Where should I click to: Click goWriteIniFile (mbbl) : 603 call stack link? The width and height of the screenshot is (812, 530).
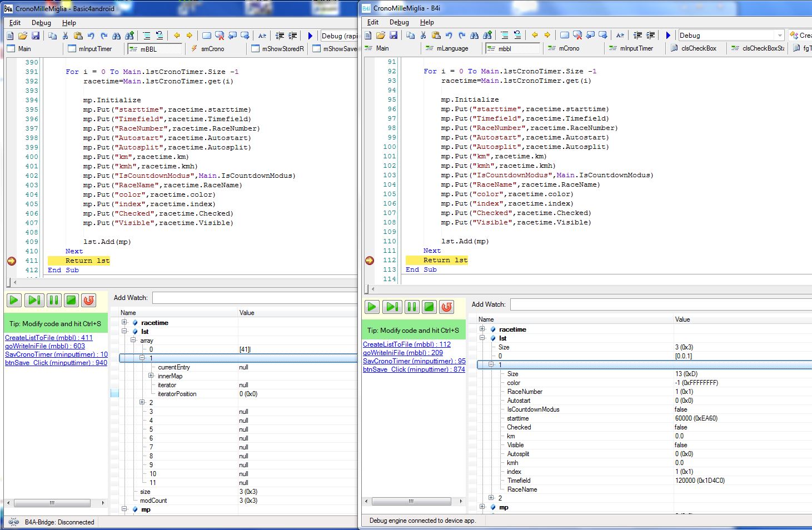tap(45, 346)
